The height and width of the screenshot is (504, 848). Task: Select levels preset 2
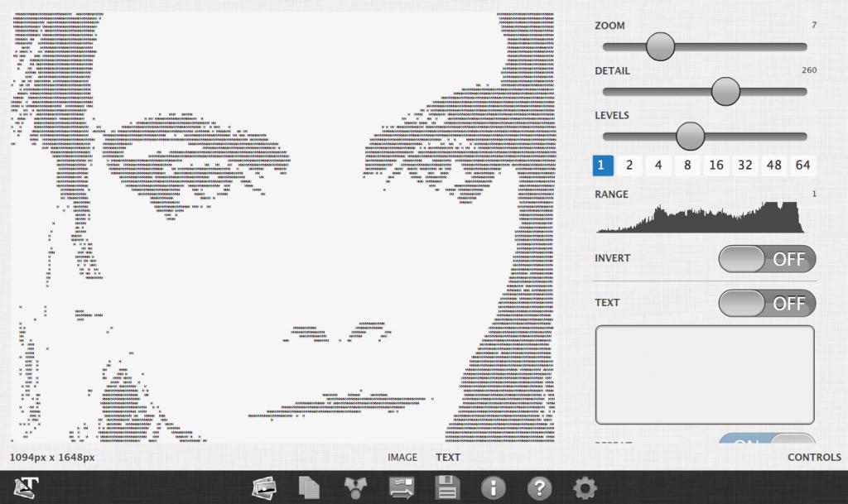pyautogui.click(x=629, y=166)
